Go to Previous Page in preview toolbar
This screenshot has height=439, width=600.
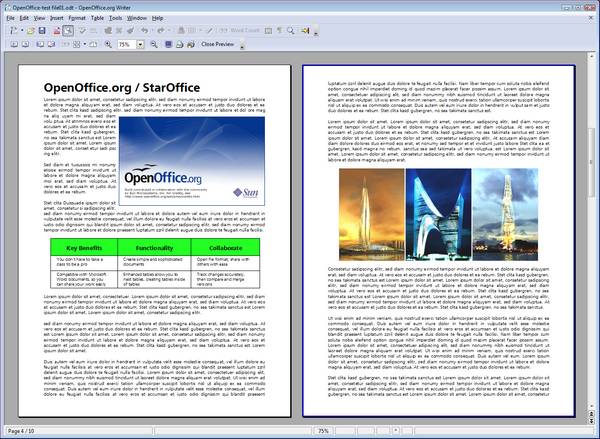tap(14, 44)
